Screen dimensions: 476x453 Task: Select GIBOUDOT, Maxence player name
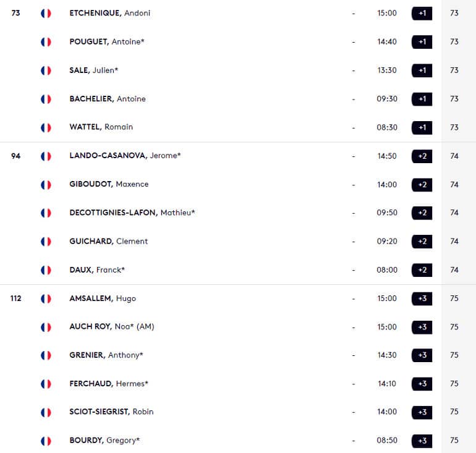coord(109,184)
